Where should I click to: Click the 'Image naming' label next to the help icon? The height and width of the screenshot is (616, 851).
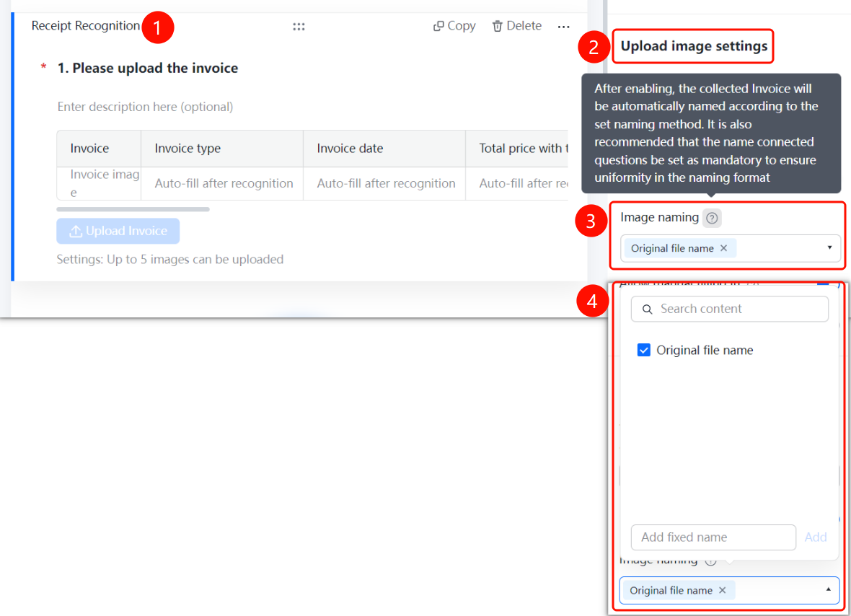(x=659, y=218)
